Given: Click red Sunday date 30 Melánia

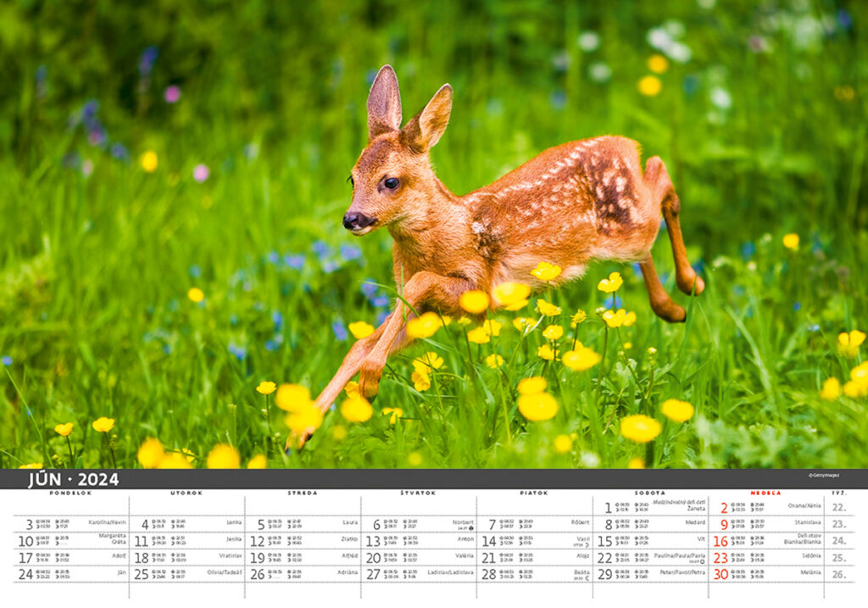Looking at the screenshot, I should click(721, 574).
